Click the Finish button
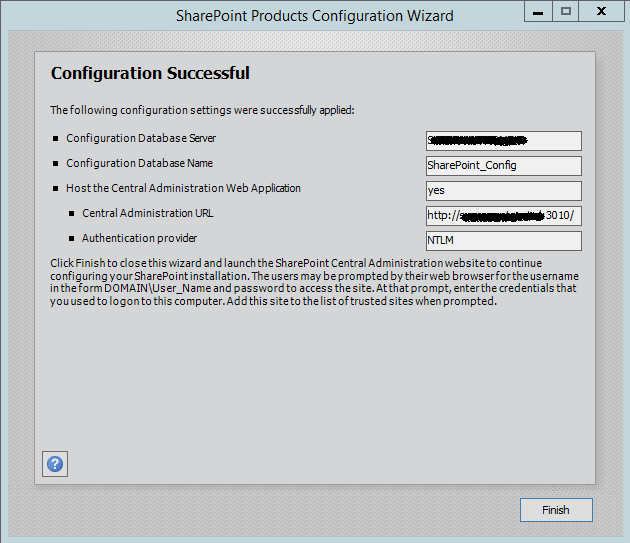Screen dimensions: 630x543 click(556, 510)
